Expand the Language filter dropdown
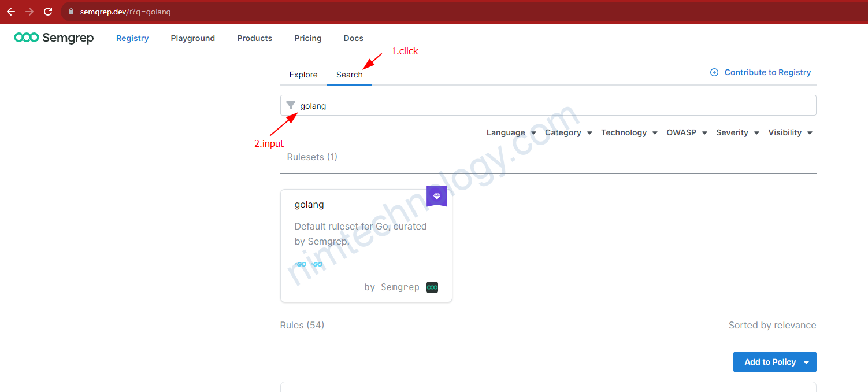Screen dimensions: 868x392 (x=511, y=132)
